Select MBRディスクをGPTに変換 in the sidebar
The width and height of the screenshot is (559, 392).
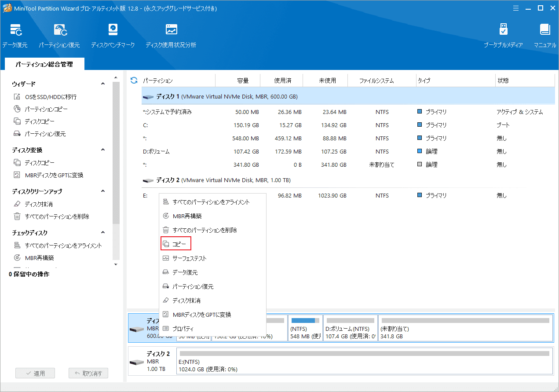tap(48, 175)
